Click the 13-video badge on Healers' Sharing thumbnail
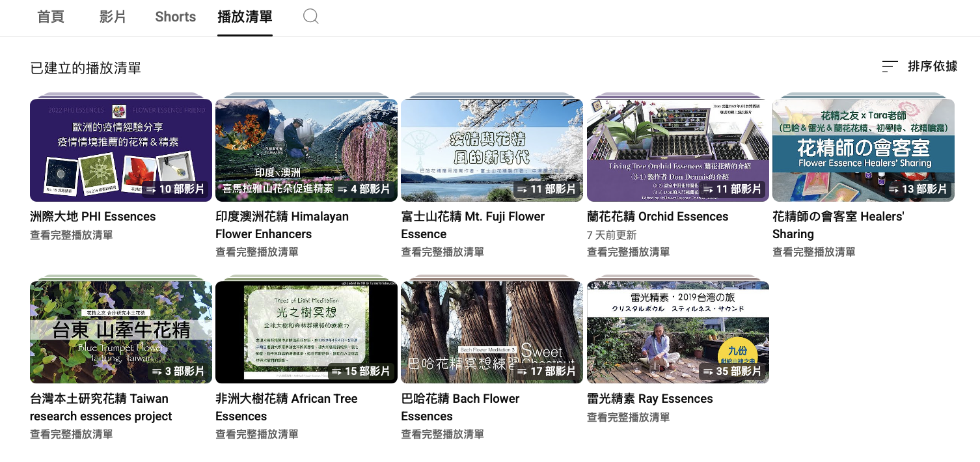 point(918,189)
